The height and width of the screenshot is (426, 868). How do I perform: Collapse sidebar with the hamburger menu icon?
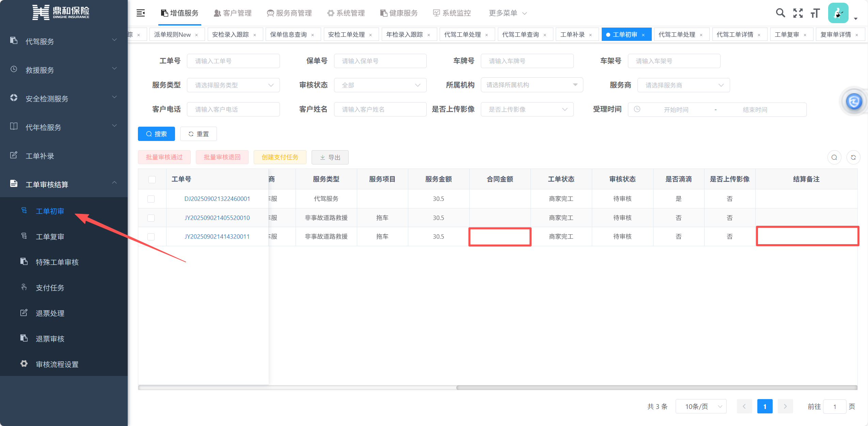pyautogui.click(x=141, y=13)
